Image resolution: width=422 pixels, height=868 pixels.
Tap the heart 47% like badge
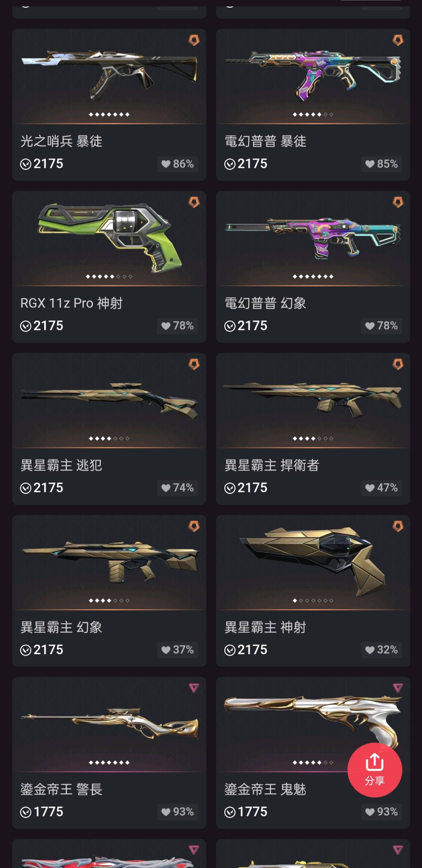[x=381, y=488]
